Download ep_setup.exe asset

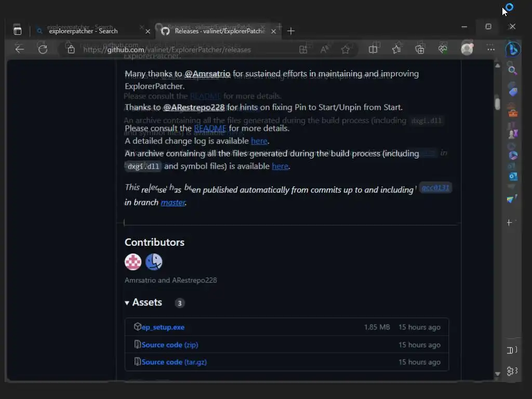(163, 327)
